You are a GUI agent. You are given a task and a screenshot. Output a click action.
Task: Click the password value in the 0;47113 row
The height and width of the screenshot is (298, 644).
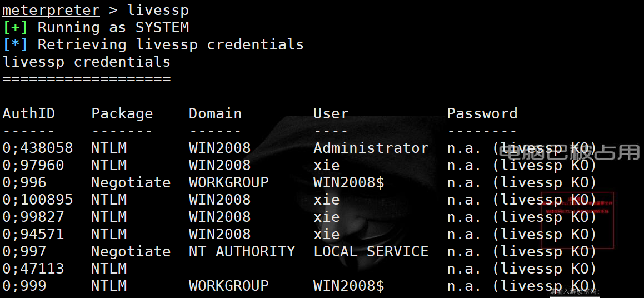(x=522, y=269)
